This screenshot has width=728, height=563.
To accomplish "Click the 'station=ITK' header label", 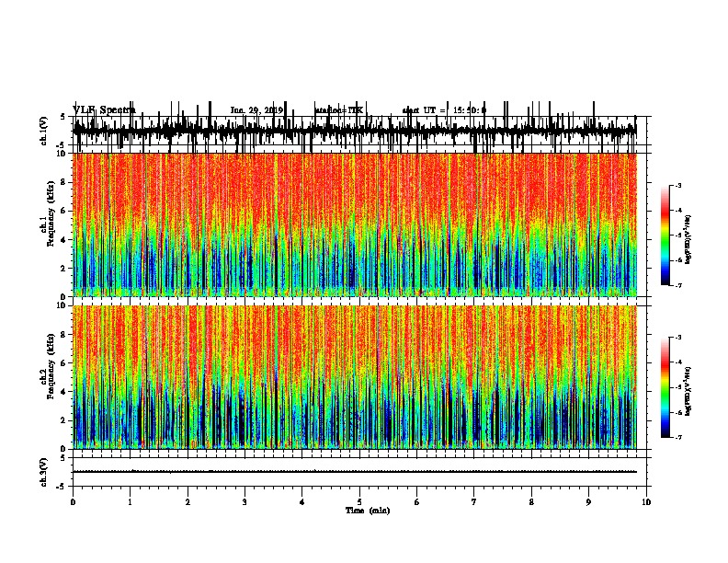I will 339,110.
